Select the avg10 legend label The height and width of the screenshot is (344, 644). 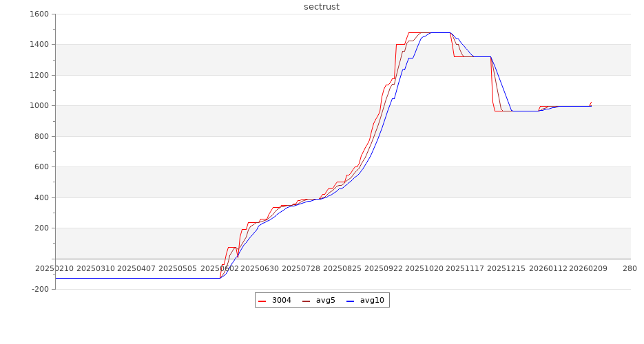(372, 301)
